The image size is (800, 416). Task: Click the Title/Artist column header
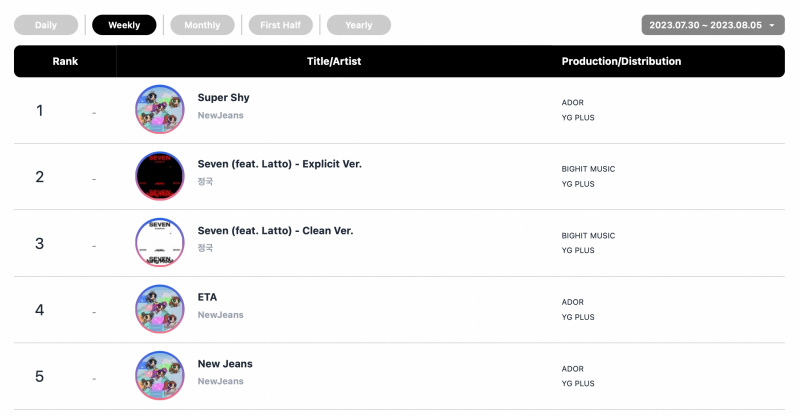tap(334, 61)
